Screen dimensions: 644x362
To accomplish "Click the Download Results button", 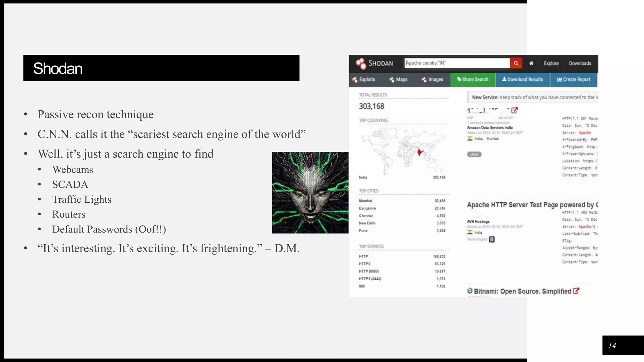I will pos(523,80).
